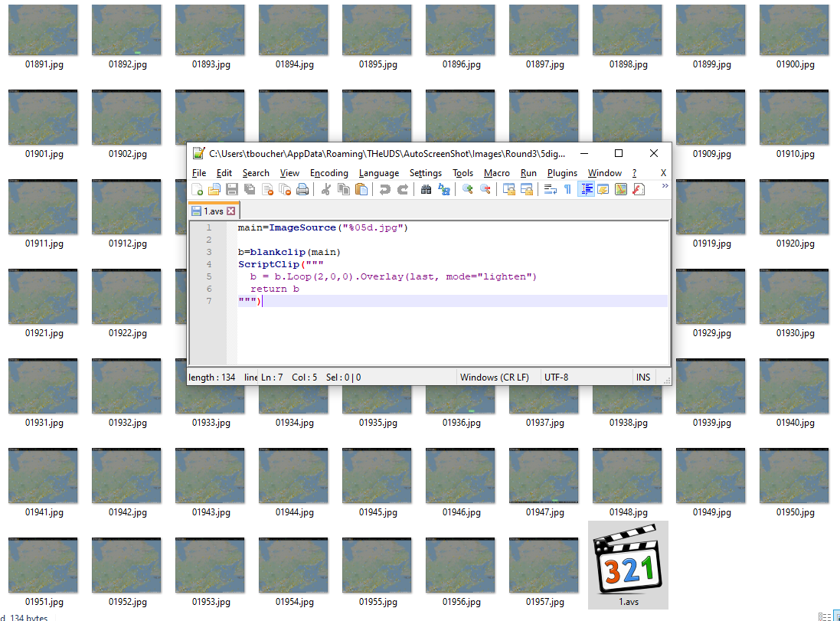Open the Search menu

256,173
